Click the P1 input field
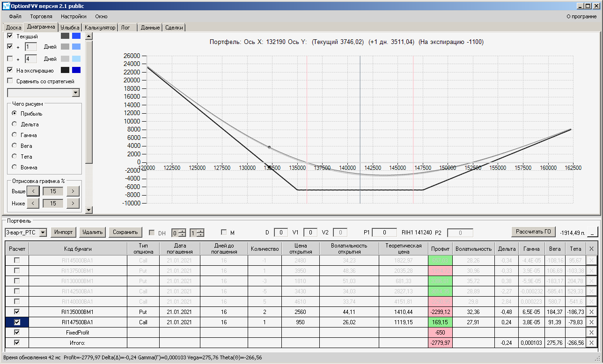Image resolution: width=603 pixels, height=364 pixels. pyautogui.click(x=385, y=232)
